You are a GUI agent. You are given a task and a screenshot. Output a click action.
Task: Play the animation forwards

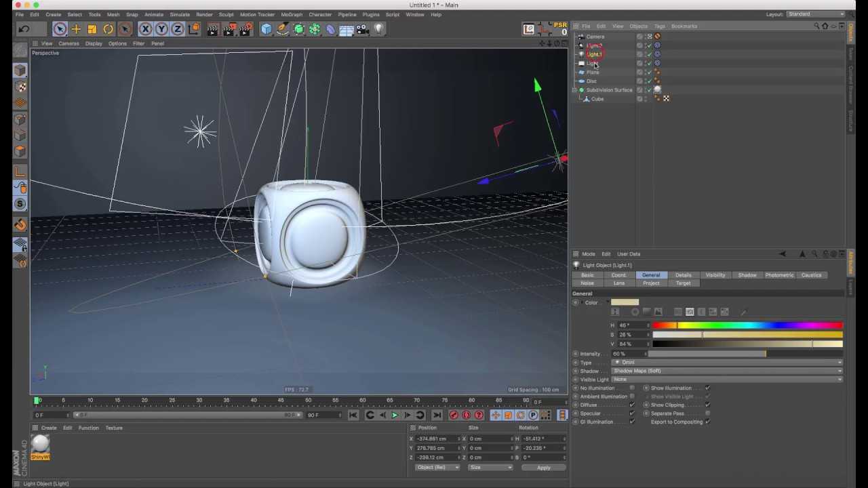395,415
